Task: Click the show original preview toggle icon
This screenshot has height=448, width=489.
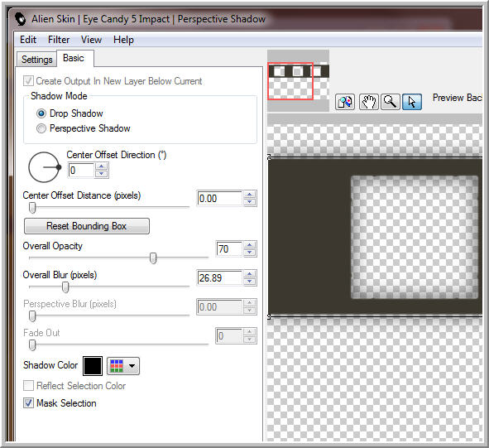Action: click(x=344, y=102)
